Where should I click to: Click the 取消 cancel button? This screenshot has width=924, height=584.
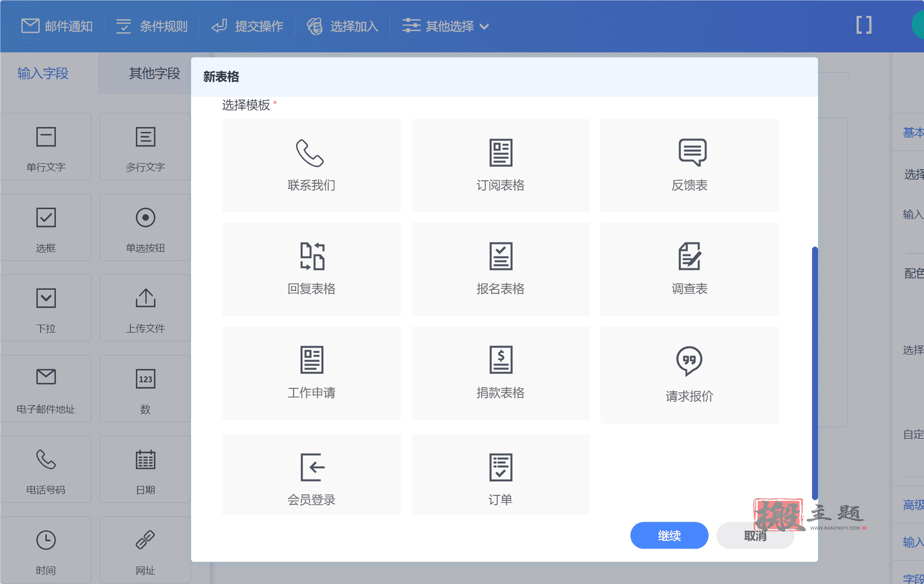755,535
